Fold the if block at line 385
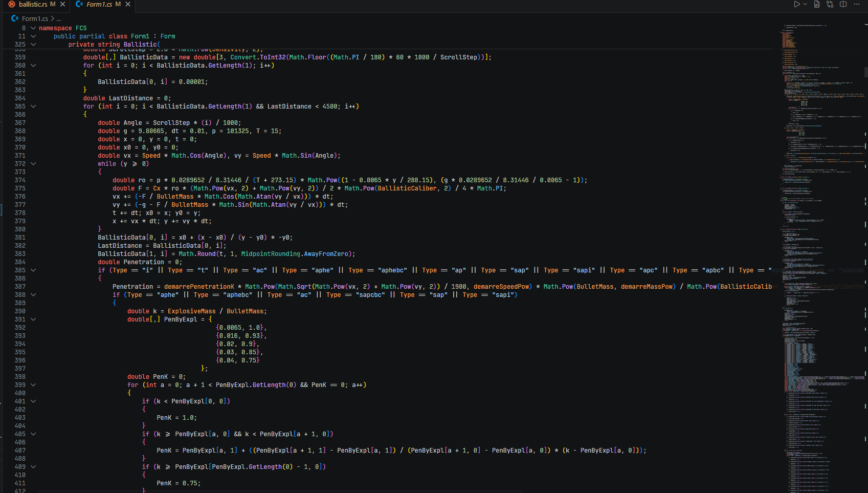Image resolution: width=868 pixels, height=493 pixels. click(33, 270)
